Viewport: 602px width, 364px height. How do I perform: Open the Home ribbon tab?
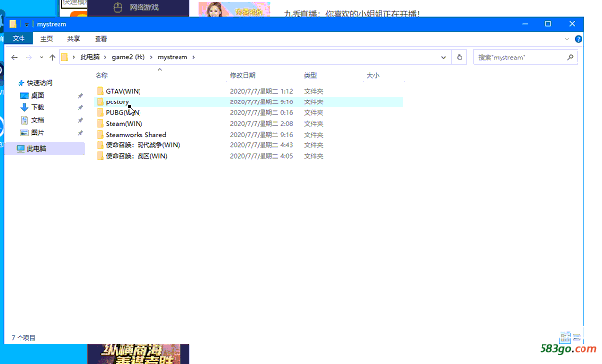(47, 39)
